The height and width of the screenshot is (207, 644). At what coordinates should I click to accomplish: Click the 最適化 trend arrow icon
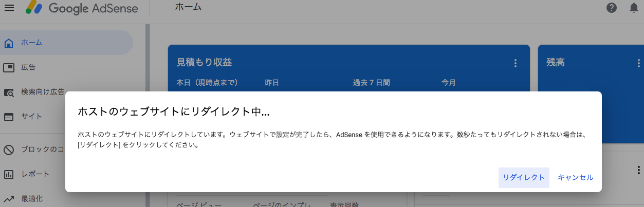(x=9, y=198)
